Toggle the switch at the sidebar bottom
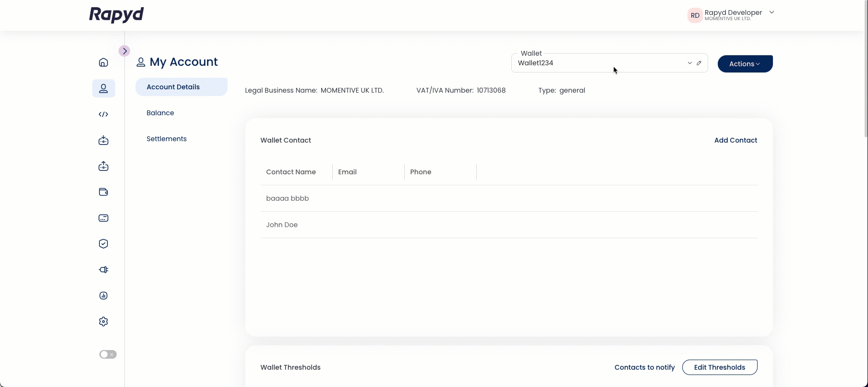 point(108,354)
